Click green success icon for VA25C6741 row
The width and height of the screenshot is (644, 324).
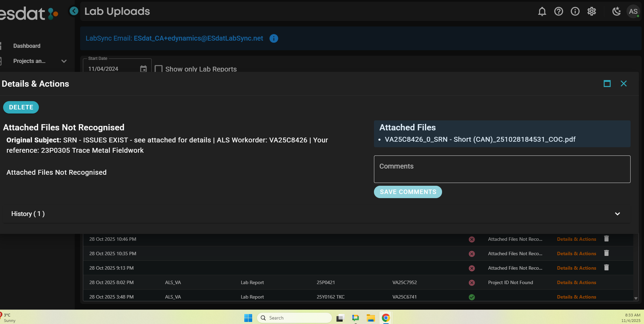pos(472,297)
